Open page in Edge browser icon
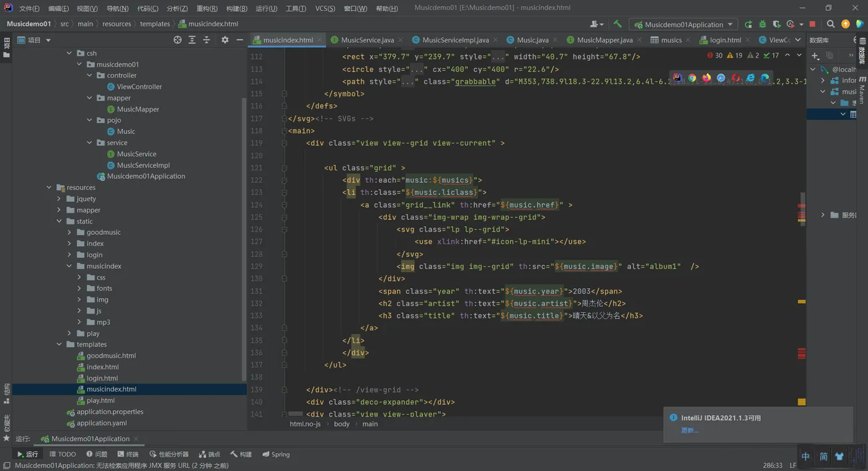 (x=765, y=78)
